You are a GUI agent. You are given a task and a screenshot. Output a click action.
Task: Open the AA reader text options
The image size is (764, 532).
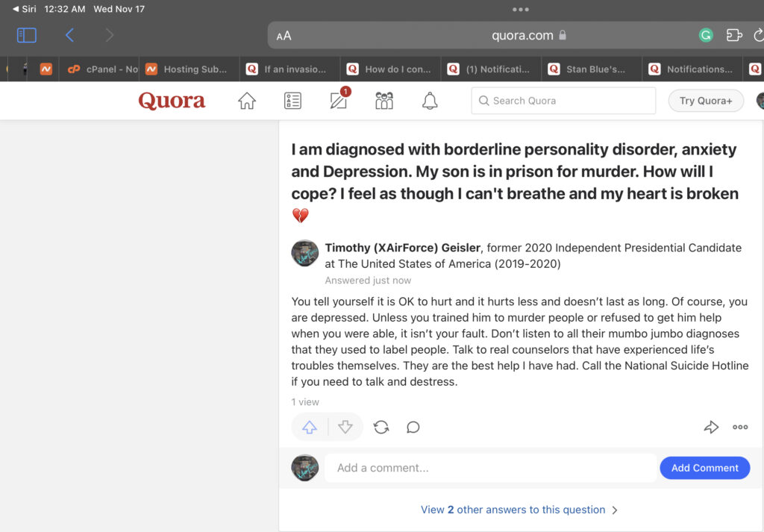(284, 36)
